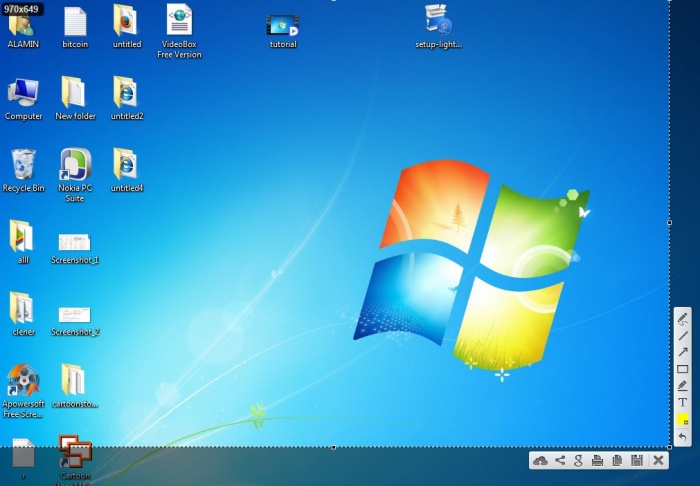This screenshot has height=486, width=700.
Task: Select the Cartoon Story Maker shortcut
Action: [x=75, y=459]
